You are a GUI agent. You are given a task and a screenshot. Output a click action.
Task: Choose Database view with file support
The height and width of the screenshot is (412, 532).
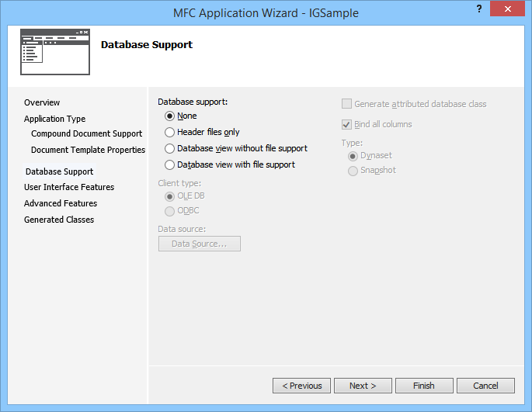pyautogui.click(x=170, y=164)
